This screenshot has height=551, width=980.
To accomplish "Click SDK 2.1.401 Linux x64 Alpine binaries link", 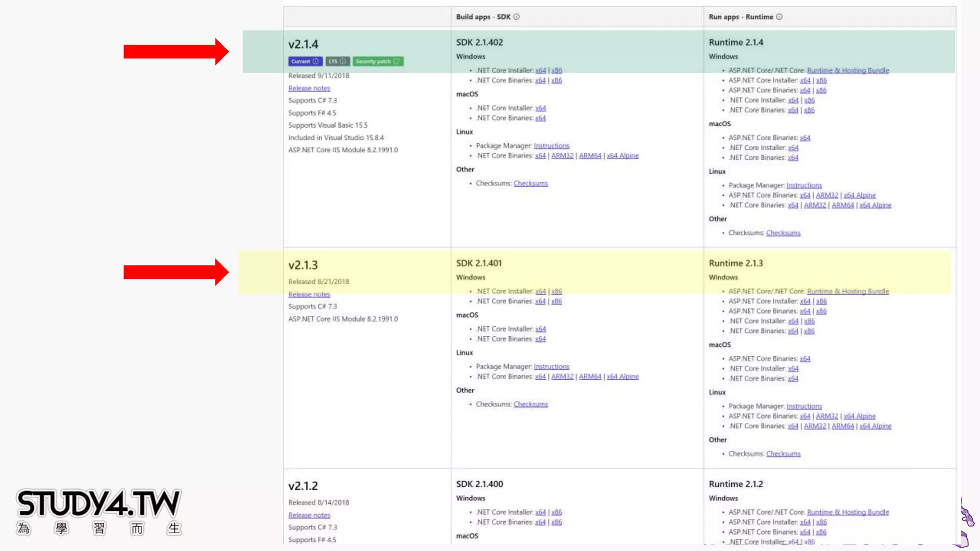I will click(623, 377).
